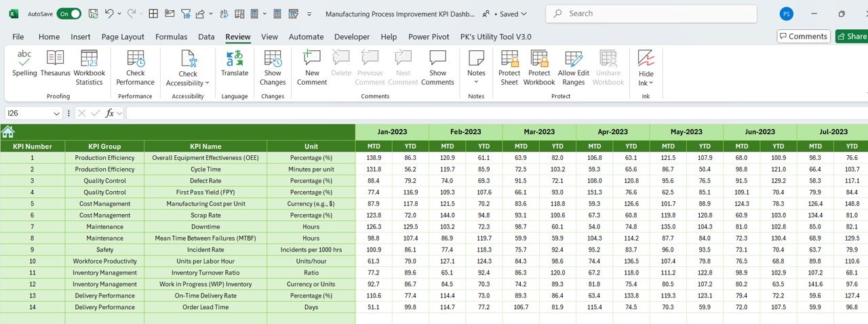Viewport: 868px width, 324px height.
Task: Select the Scrap Rate cell
Action: click(x=205, y=215)
